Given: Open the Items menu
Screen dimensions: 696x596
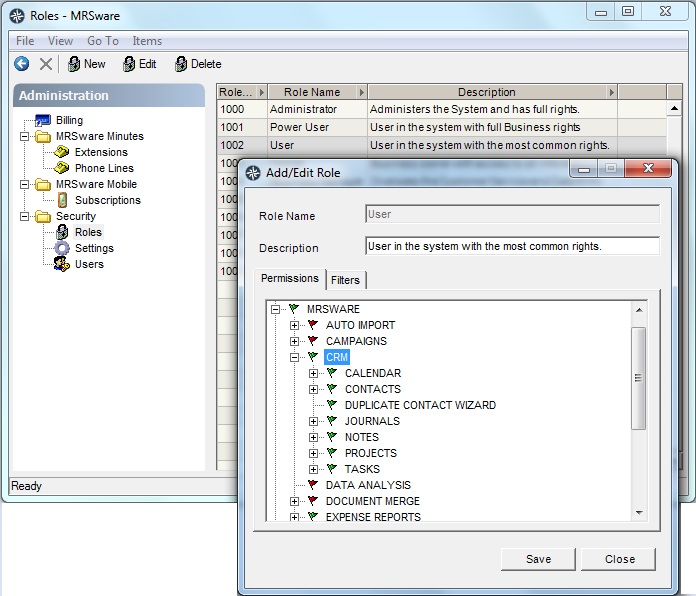Looking at the screenshot, I should coord(147,41).
